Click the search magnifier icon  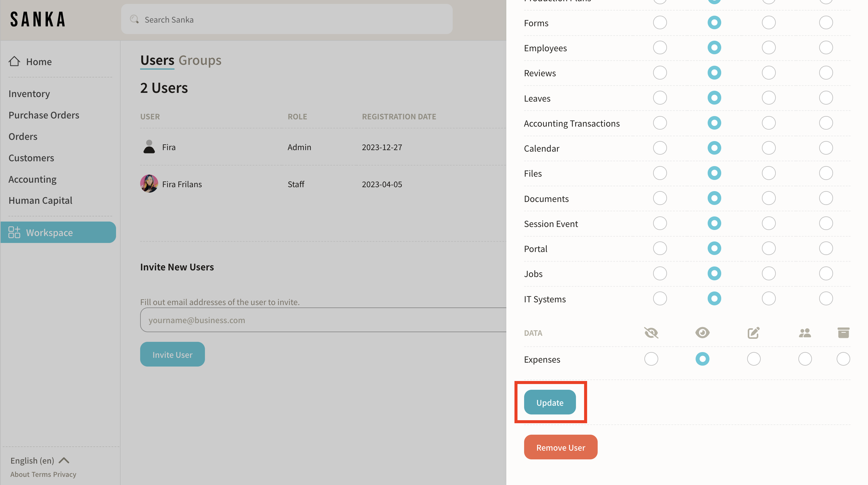tap(134, 19)
